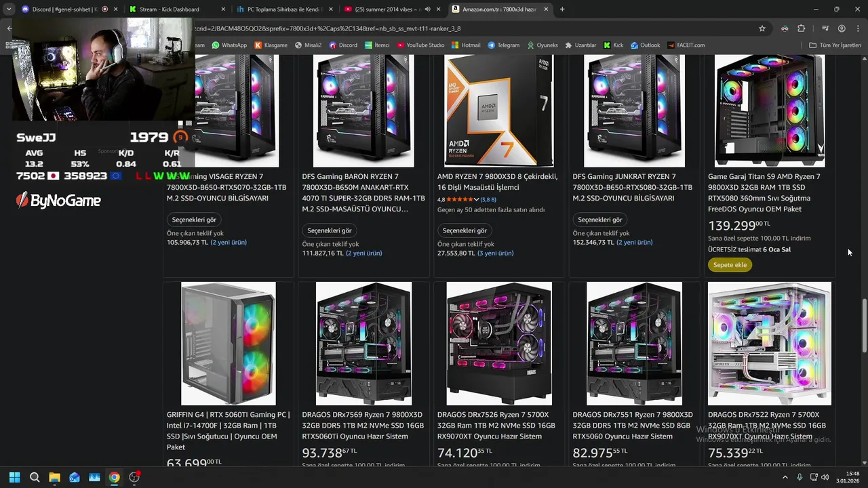
Task: Click the page vertical scrollbar thumb
Action: (x=863, y=326)
